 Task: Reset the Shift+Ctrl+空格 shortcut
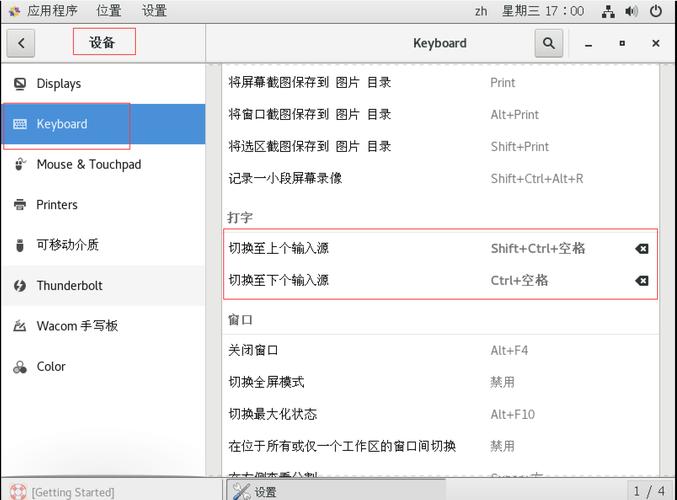pyautogui.click(x=642, y=249)
